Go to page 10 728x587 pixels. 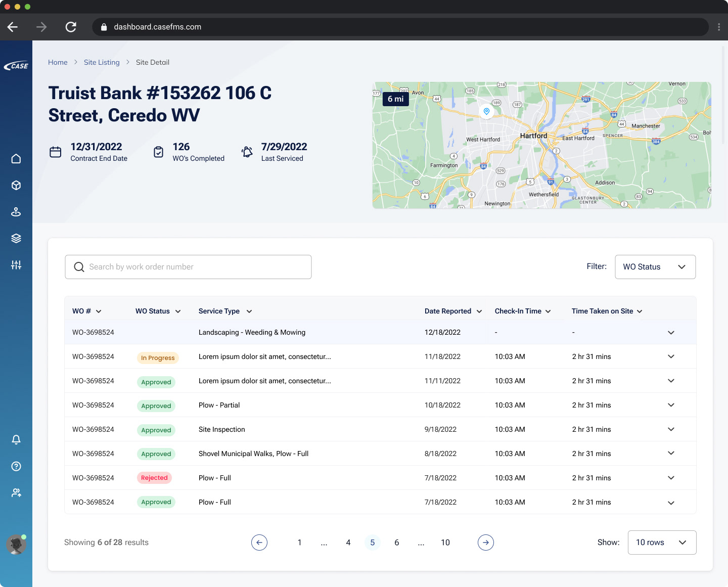coord(445,543)
